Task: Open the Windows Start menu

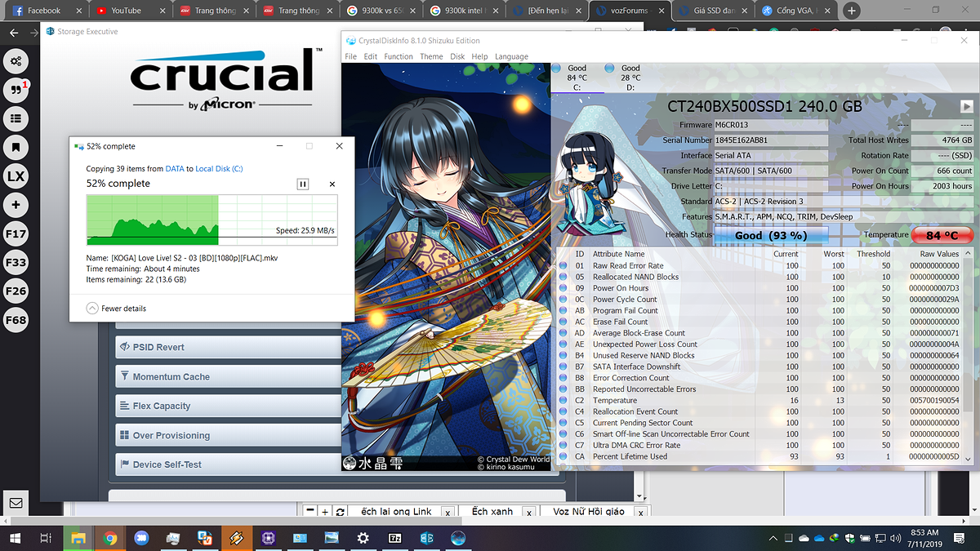Action: (x=15, y=538)
